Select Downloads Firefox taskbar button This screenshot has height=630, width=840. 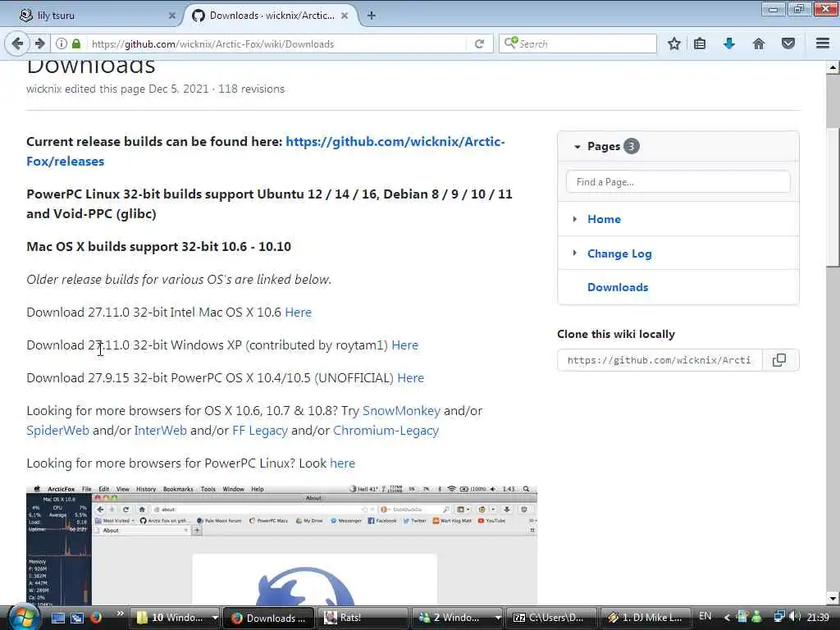pyautogui.click(x=269, y=618)
